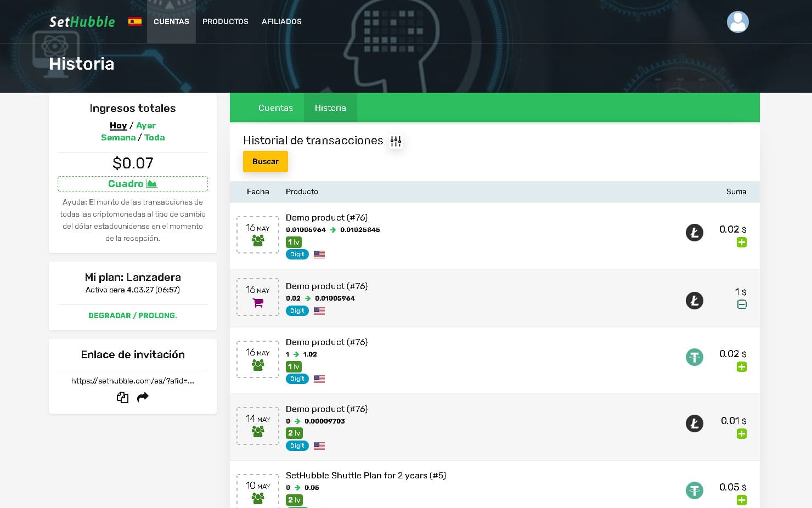The width and height of the screenshot is (812, 508).
Task: Click the Litecoin icon on first transaction
Action: tap(694, 233)
